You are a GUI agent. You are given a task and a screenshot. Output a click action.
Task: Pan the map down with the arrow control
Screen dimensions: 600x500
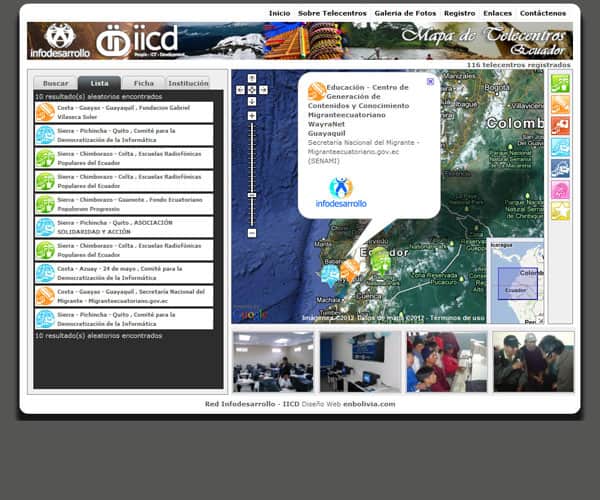pos(252,101)
